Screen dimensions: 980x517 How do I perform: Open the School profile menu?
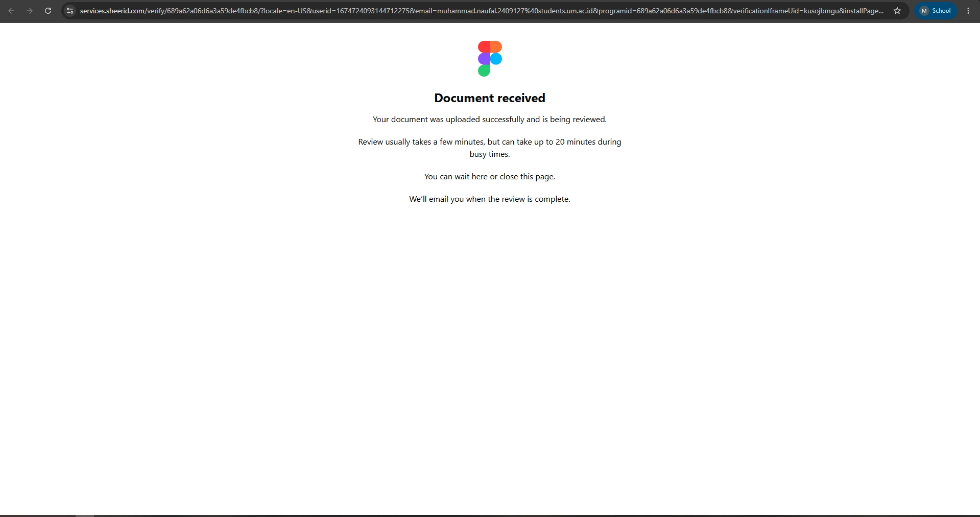coord(936,11)
